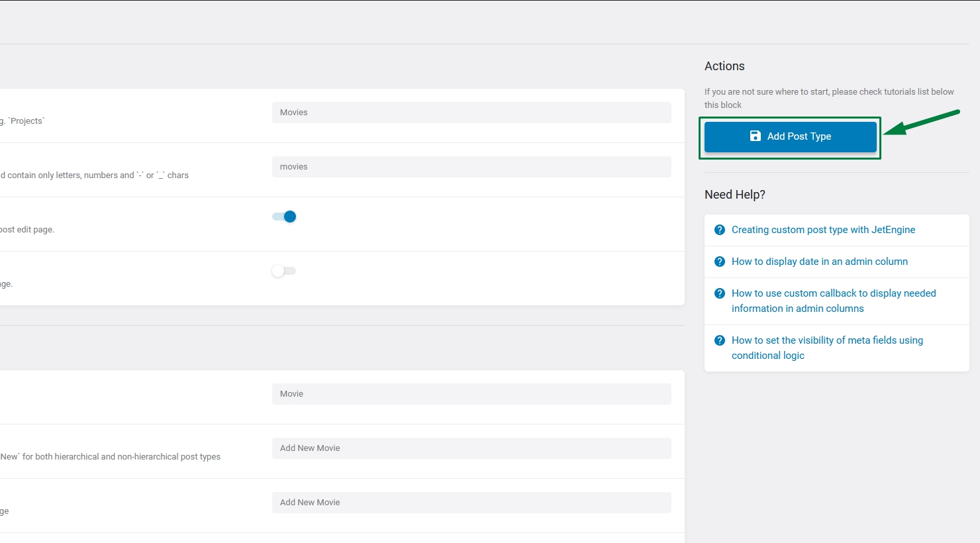Click help icon beside meta fields visibility tutorial

point(720,340)
